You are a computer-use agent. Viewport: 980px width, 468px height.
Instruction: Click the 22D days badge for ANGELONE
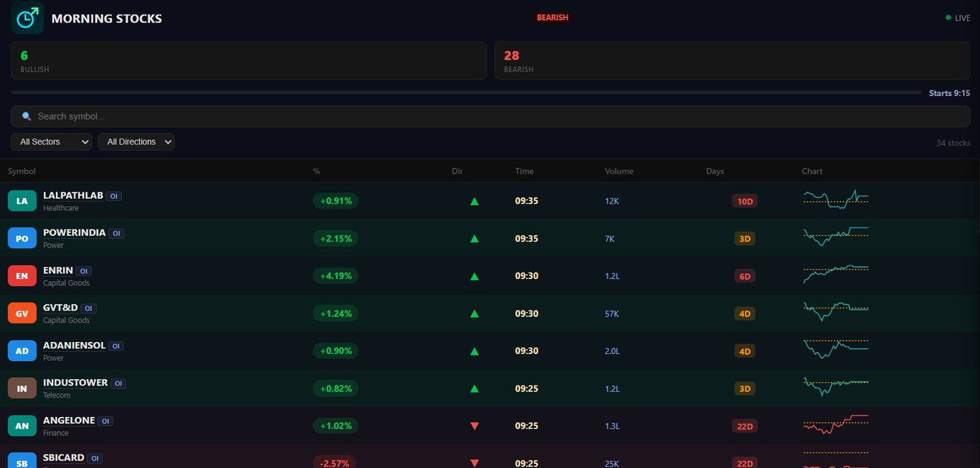(x=745, y=426)
